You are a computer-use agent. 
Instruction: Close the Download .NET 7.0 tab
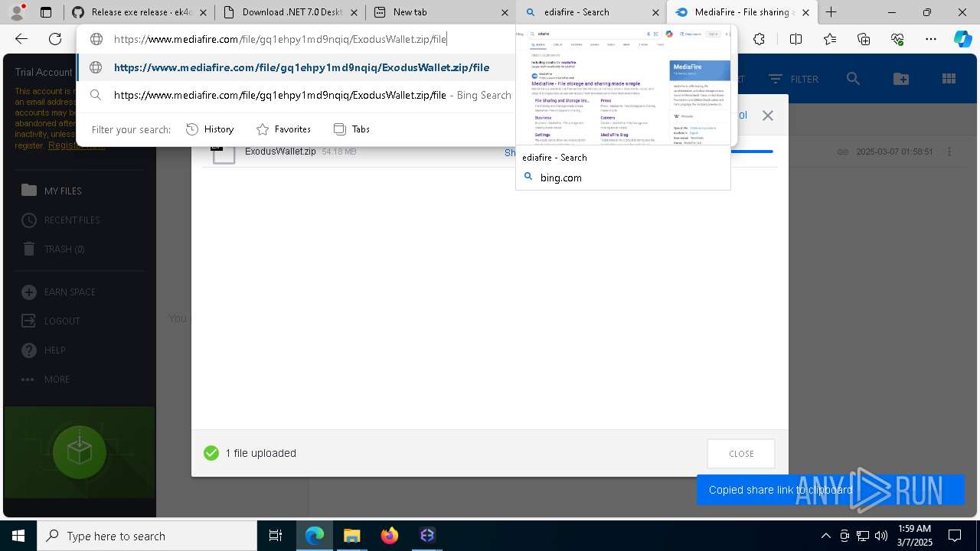click(x=354, y=12)
